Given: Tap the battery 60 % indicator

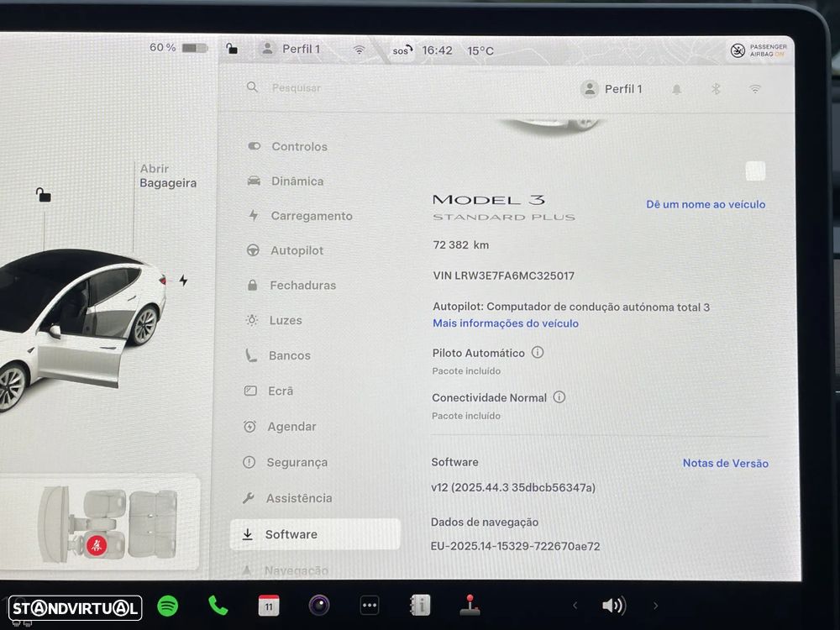Looking at the screenshot, I should 178,48.
